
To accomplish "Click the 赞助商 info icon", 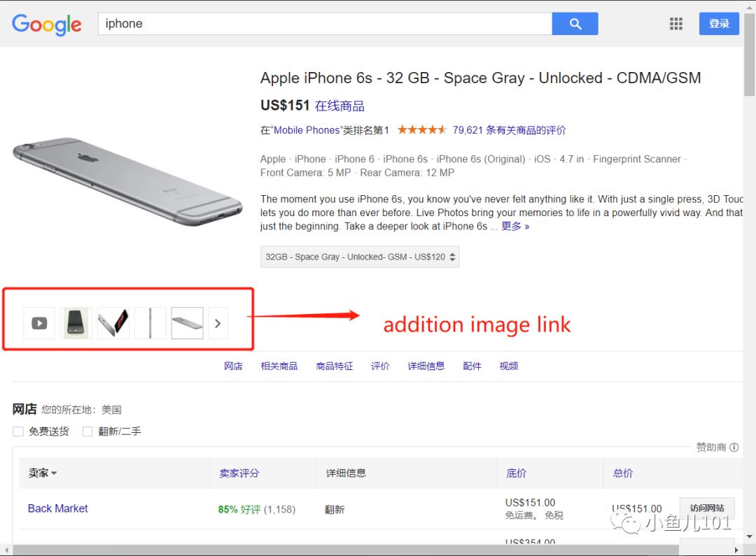I will point(734,447).
